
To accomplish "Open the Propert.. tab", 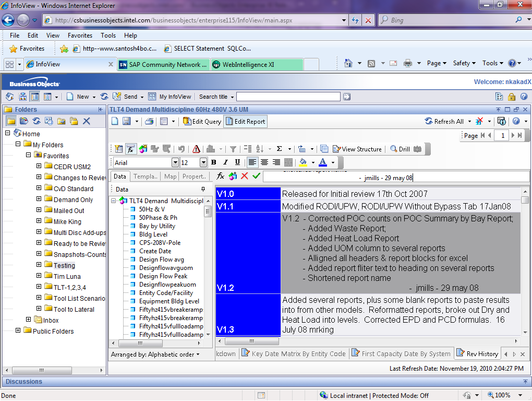I will click(194, 176).
